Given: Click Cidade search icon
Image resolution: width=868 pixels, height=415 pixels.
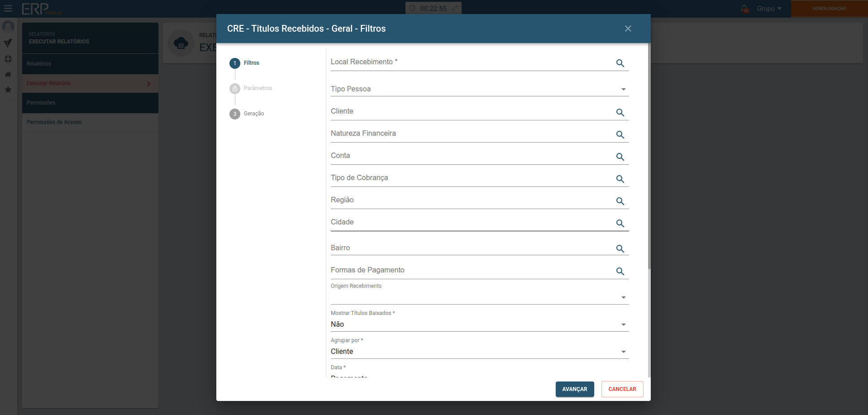Looking at the screenshot, I should click(x=620, y=224).
